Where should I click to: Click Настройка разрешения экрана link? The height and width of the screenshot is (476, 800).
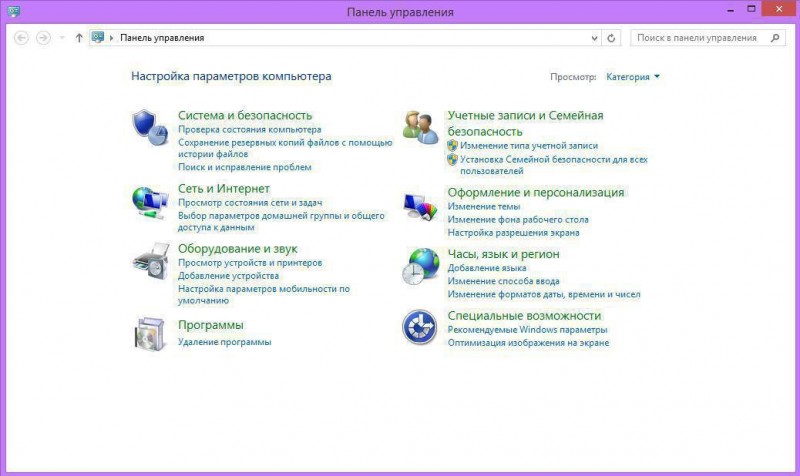tap(513, 233)
